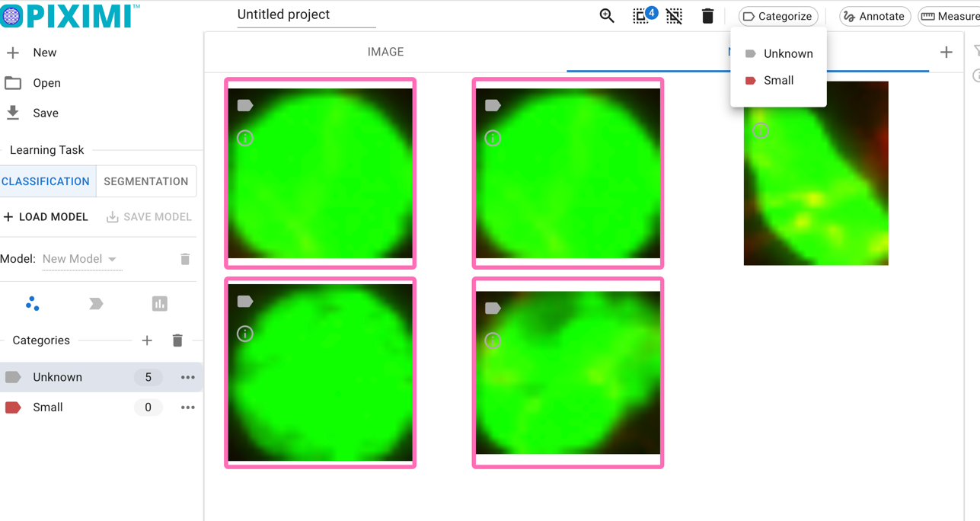Image resolution: width=980 pixels, height=521 pixels.
Task: Open options menu for Small category
Action: (188, 408)
